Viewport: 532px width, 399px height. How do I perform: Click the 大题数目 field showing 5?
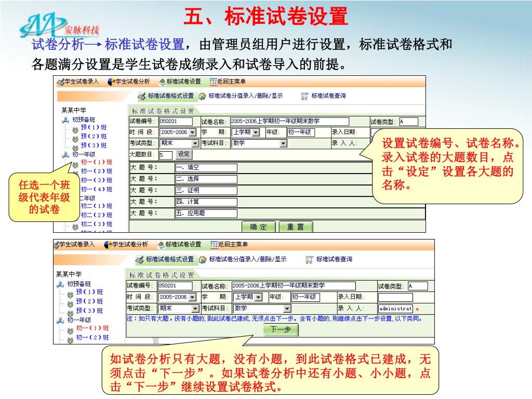[166, 155]
